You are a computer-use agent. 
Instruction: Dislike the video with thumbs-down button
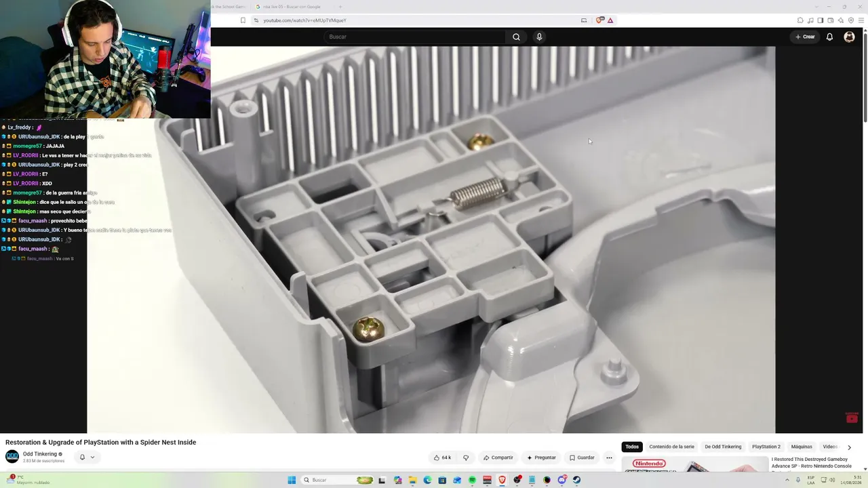466,457
